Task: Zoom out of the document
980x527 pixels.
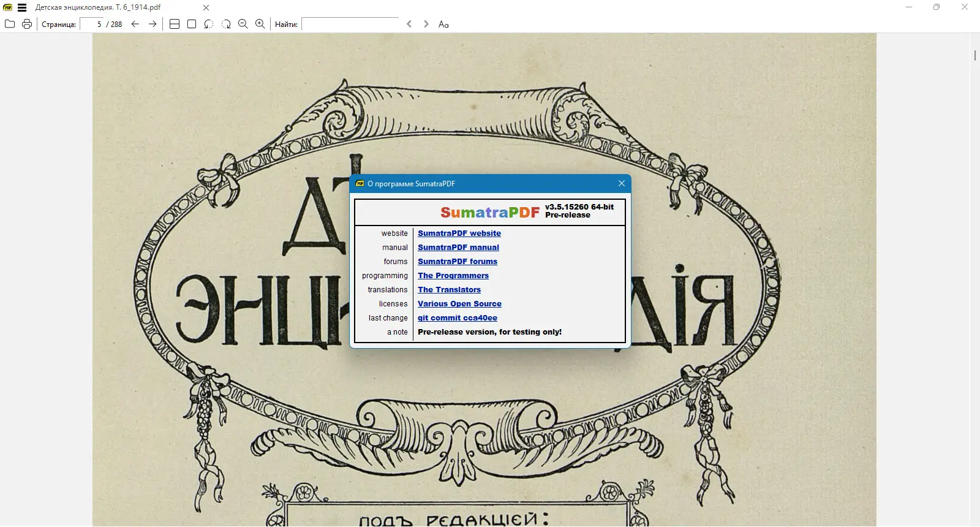Action: click(243, 24)
